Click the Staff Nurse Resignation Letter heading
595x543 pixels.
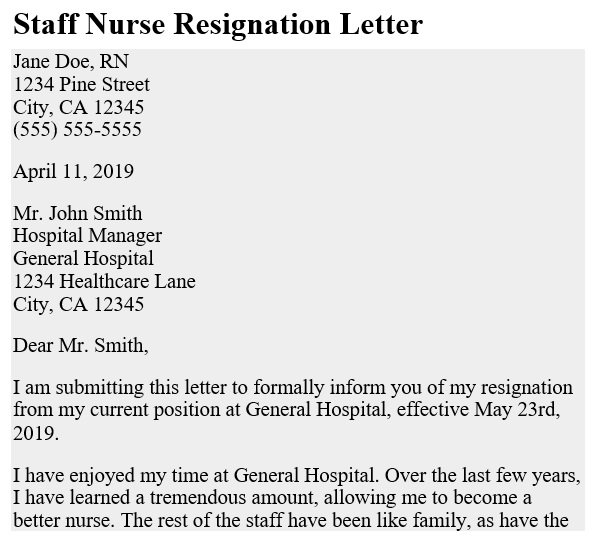[218, 24]
